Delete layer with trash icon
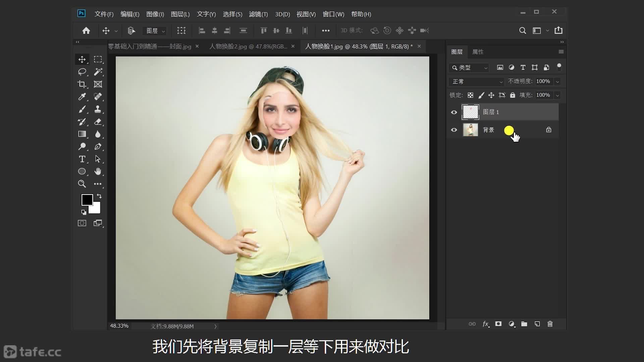This screenshot has height=362, width=644. [x=550, y=324]
